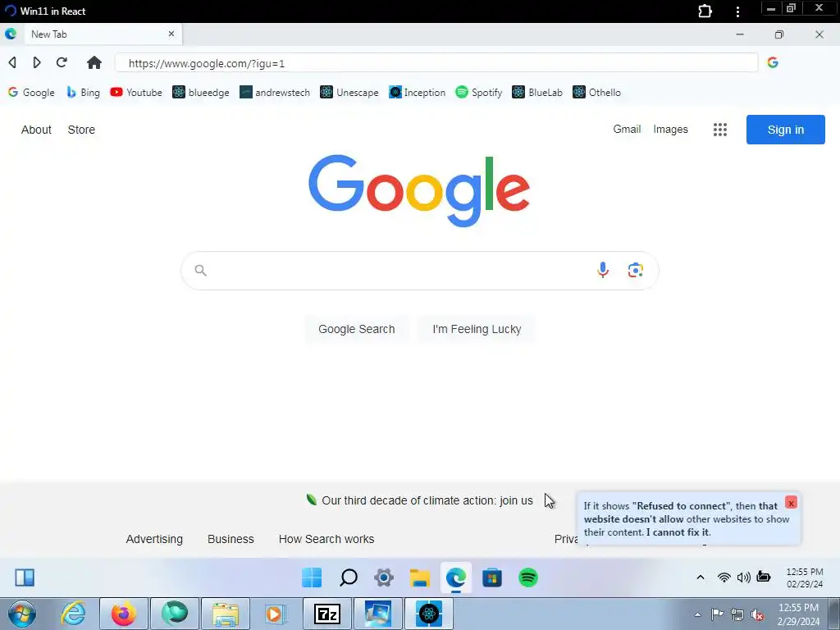Open Microsoft Store on Win11 taskbar
The image size is (840, 630).
492,577
